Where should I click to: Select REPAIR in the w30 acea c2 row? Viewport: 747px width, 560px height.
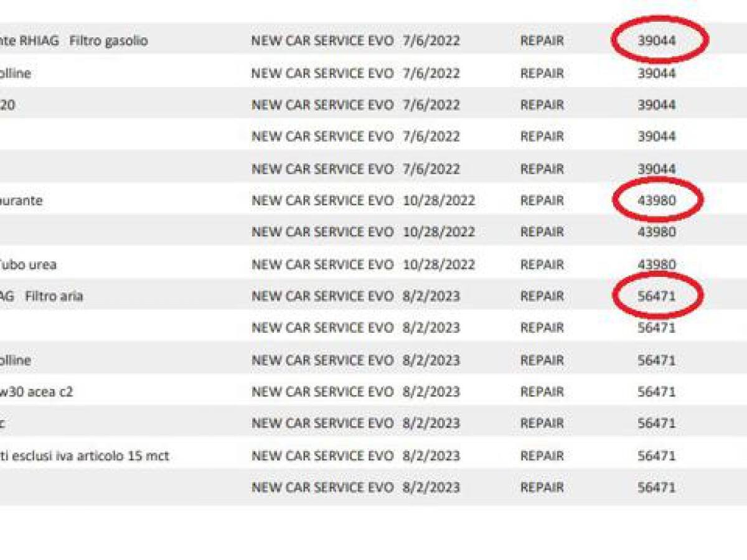click(542, 392)
